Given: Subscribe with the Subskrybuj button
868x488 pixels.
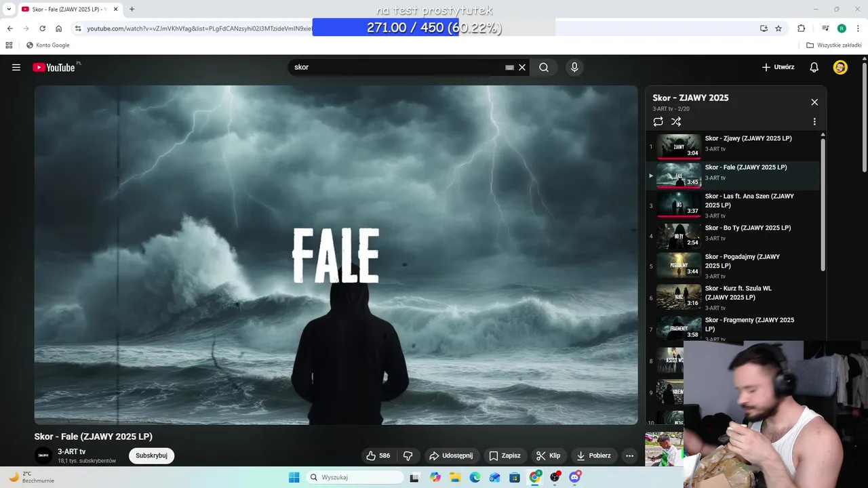Looking at the screenshot, I should [151, 455].
